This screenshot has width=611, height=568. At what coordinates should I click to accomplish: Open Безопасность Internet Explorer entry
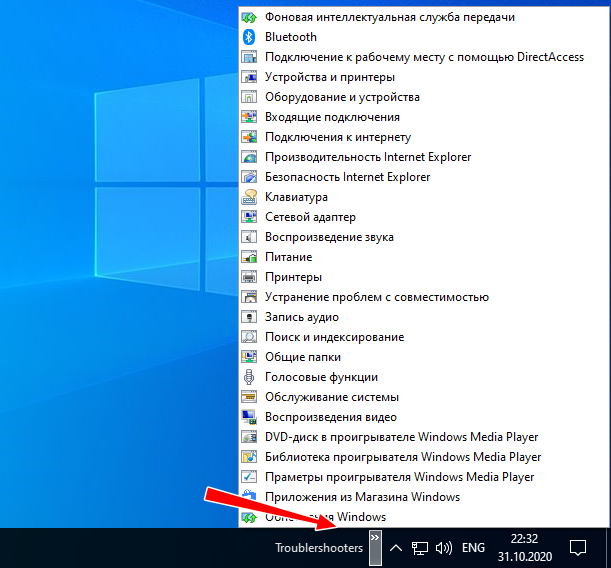click(348, 177)
